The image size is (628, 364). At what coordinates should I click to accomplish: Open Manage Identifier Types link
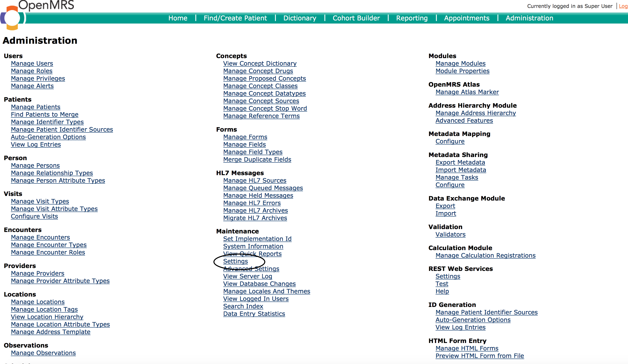[47, 122]
